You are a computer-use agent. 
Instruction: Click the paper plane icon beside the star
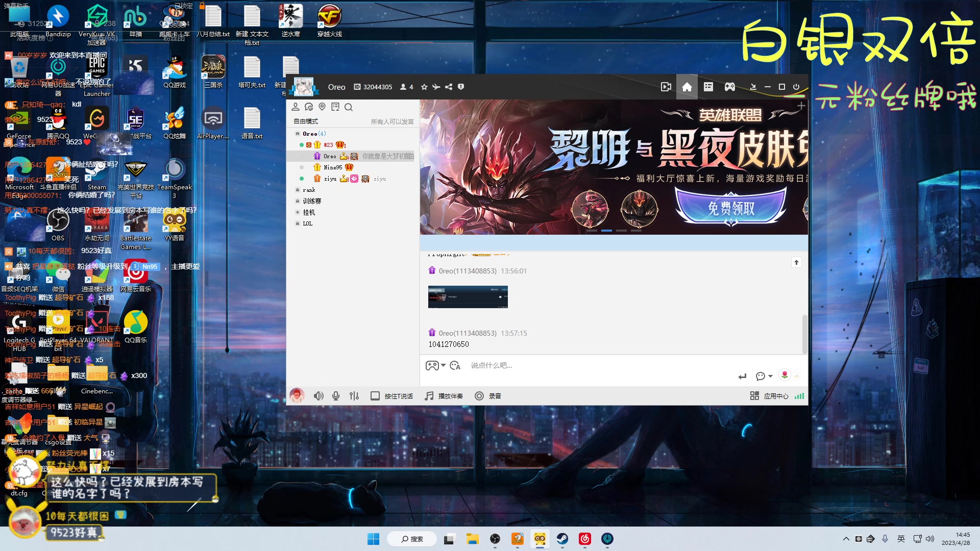[x=436, y=87]
